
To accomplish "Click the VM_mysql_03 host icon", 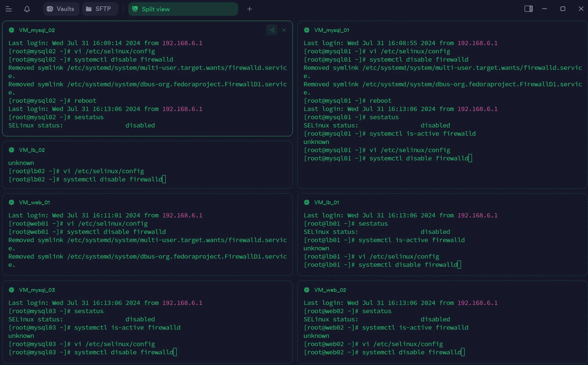I will (x=12, y=290).
